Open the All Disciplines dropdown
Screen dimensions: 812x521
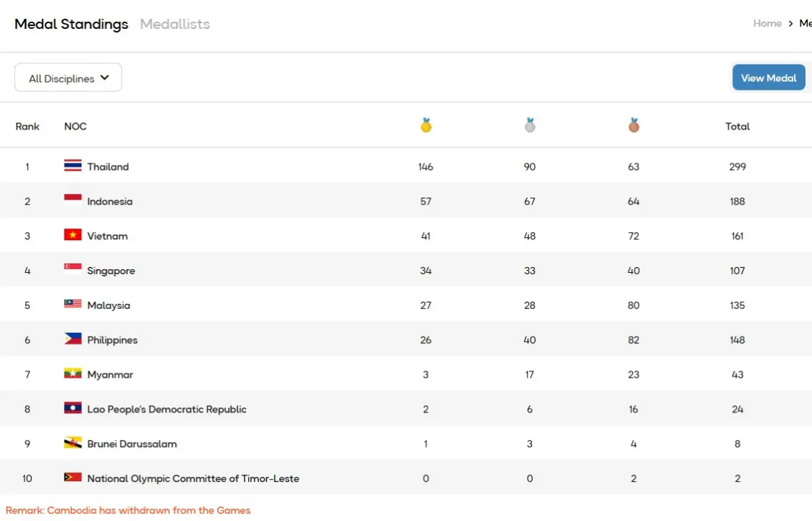coord(67,77)
